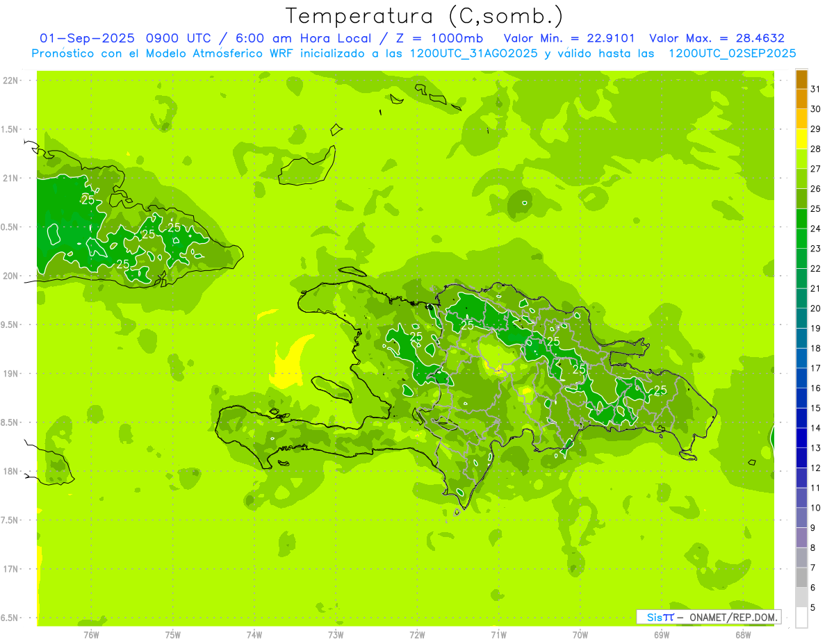Click the 68W longitude label

coord(742,635)
